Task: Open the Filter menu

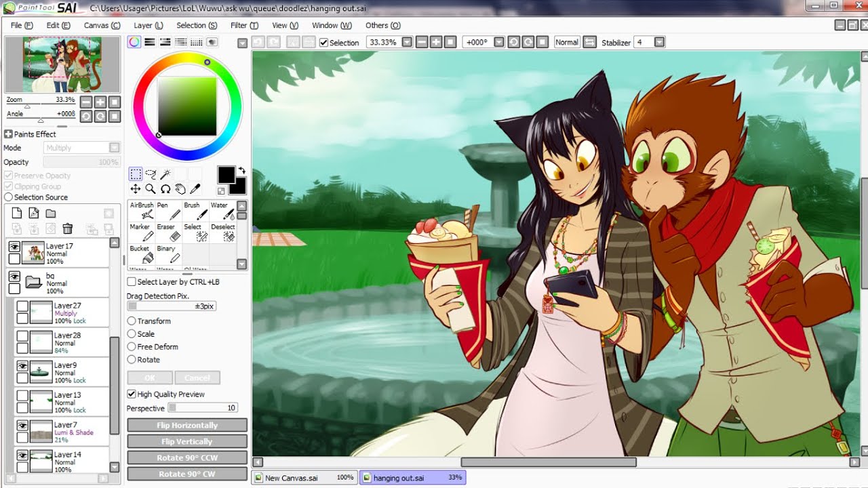Action: tap(244, 26)
